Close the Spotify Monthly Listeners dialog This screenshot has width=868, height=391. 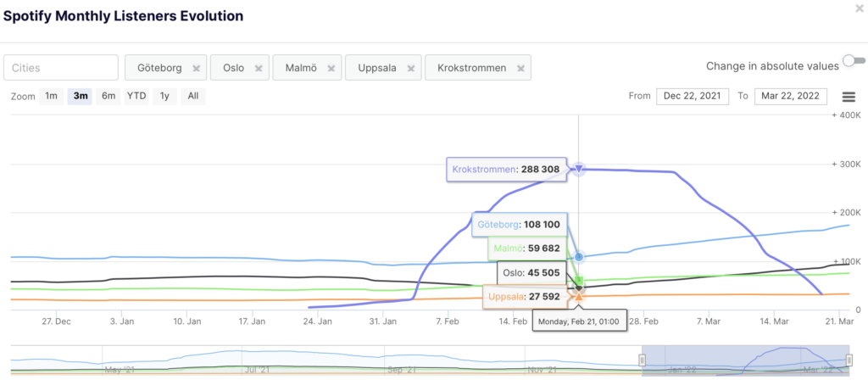pyautogui.click(x=860, y=8)
